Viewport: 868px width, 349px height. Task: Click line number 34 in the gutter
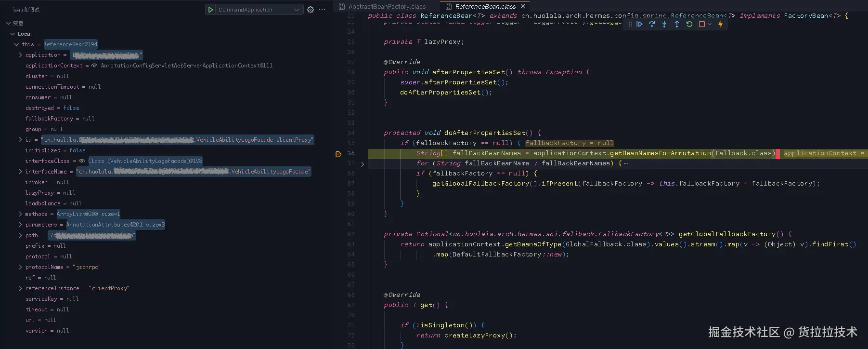coord(351,133)
